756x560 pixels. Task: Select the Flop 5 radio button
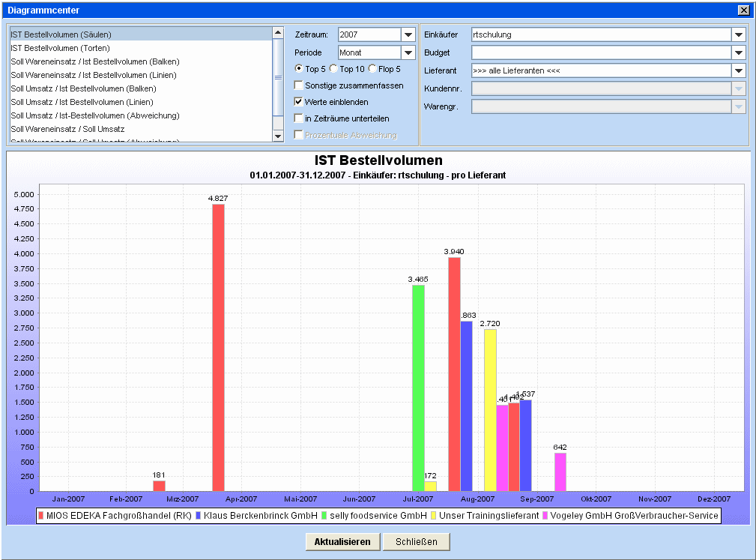pos(372,69)
